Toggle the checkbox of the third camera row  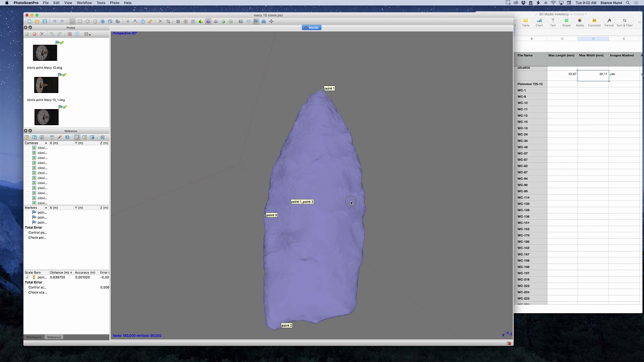(27, 158)
